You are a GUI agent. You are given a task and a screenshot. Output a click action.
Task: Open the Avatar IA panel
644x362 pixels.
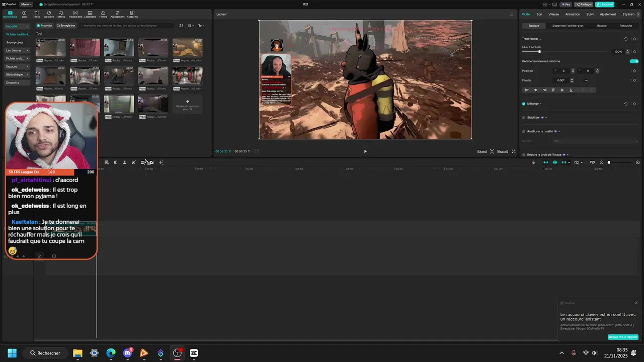[132, 14]
